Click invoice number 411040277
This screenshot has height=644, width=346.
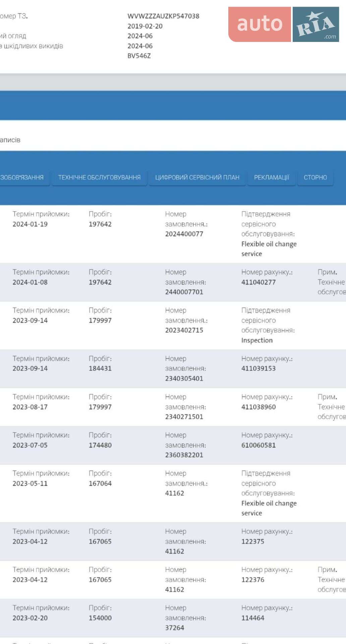pyautogui.click(x=258, y=282)
